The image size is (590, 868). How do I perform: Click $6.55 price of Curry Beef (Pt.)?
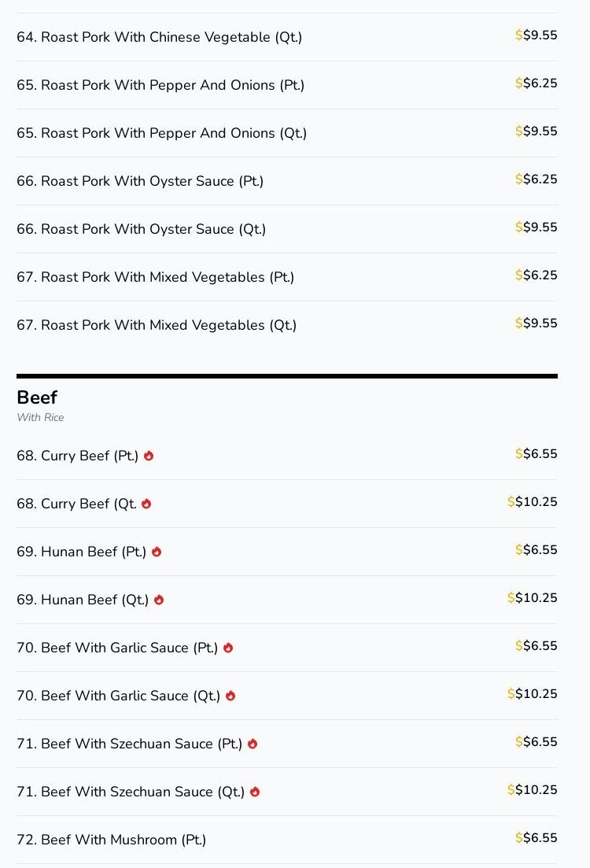(x=537, y=454)
